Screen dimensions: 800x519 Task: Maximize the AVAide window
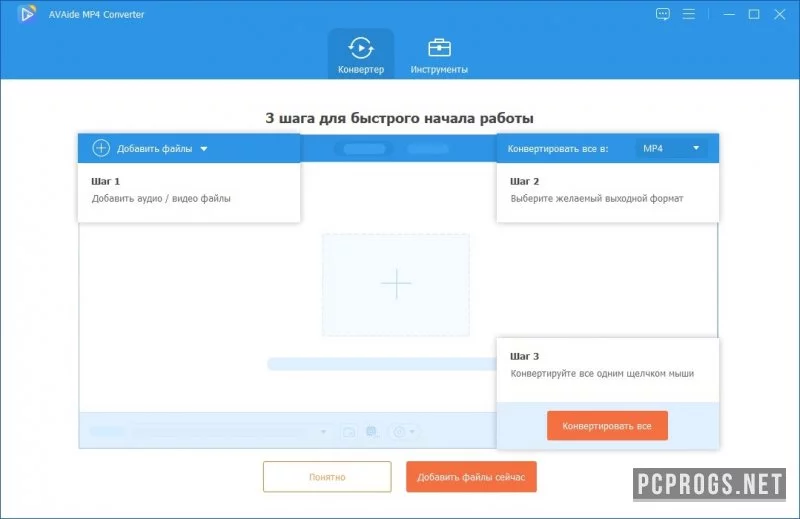click(x=754, y=14)
